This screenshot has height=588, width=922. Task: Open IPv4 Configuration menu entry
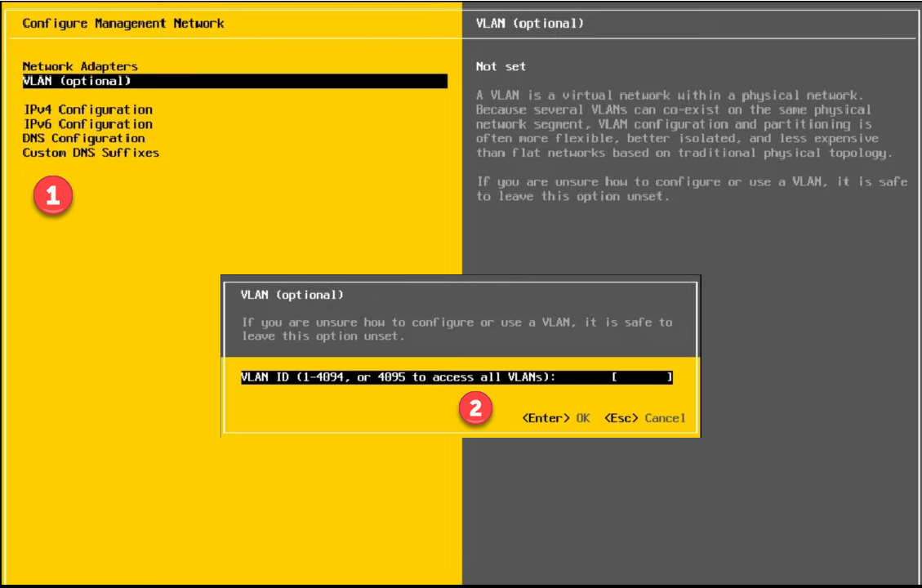[87, 110]
